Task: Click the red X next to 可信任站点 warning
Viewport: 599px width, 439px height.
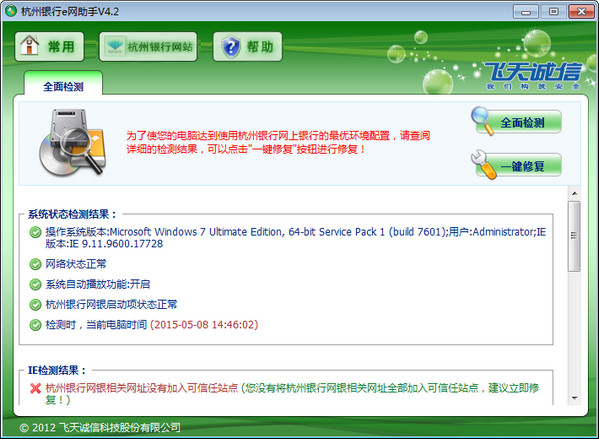Action: (x=35, y=389)
